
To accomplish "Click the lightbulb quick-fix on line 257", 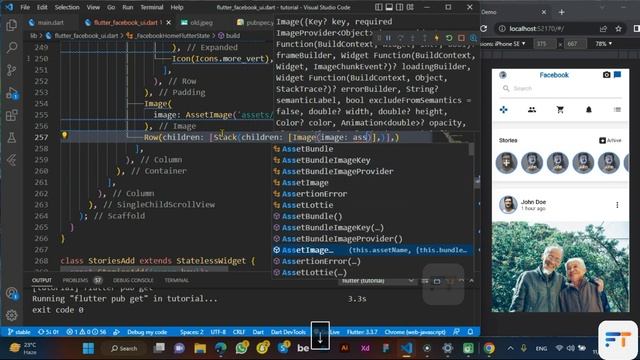I will [x=64, y=136].
